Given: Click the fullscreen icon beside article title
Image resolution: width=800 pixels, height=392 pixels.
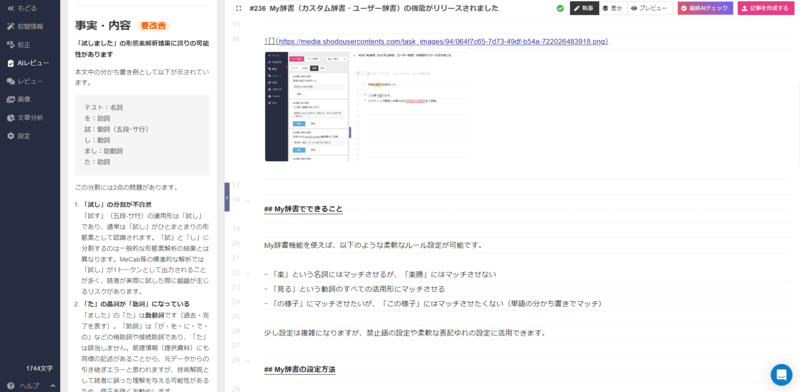Looking at the screenshot, I should click(x=238, y=9).
